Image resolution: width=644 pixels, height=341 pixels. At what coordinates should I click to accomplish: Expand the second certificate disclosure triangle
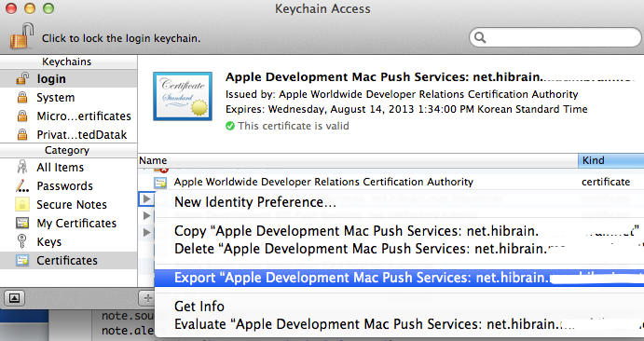click(146, 215)
